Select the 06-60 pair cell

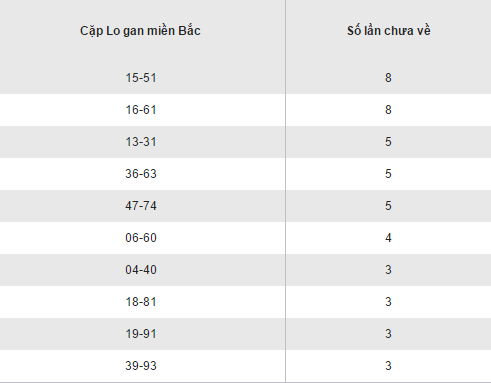pos(141,238)
